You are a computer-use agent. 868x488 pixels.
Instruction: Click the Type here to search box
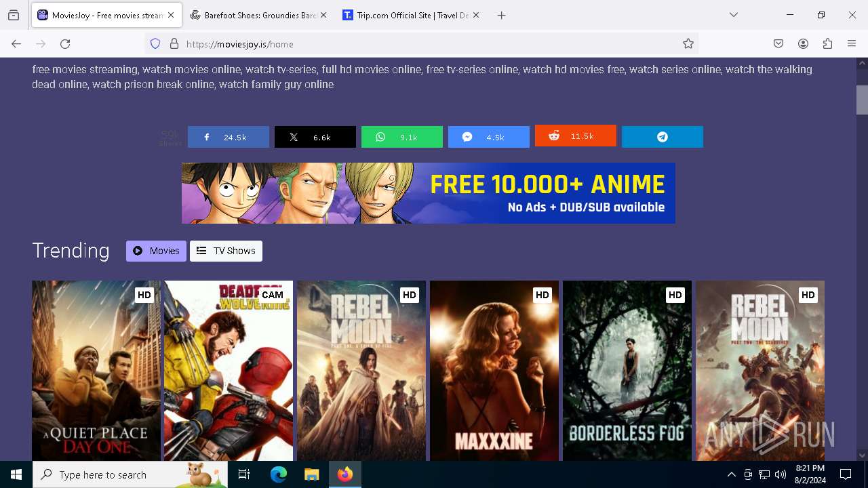point(130,474)
